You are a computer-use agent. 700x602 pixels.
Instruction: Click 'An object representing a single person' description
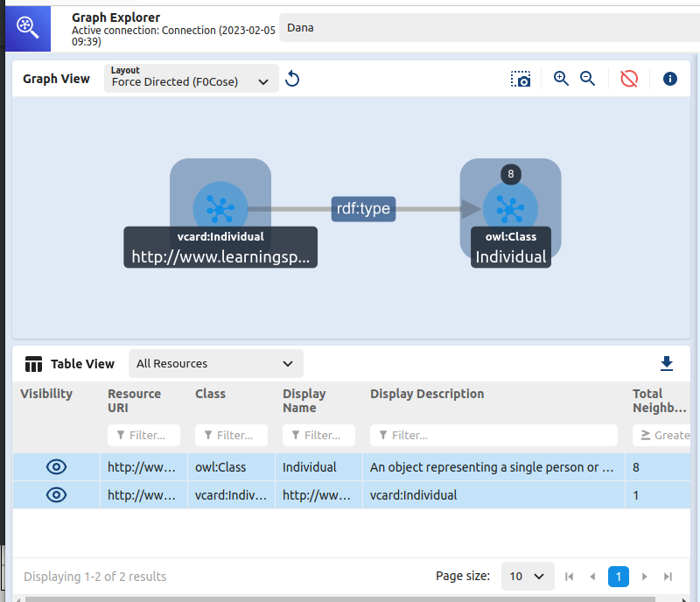point(492,467)
